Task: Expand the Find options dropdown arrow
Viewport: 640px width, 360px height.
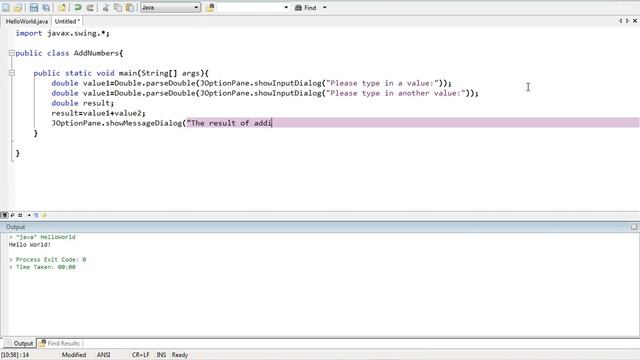Action: tap(324, 7)
